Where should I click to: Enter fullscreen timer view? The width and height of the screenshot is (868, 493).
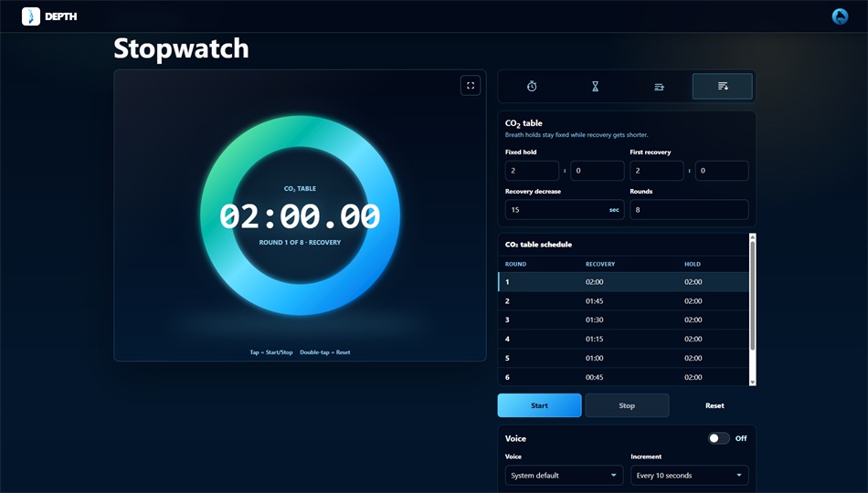[471, 86]
